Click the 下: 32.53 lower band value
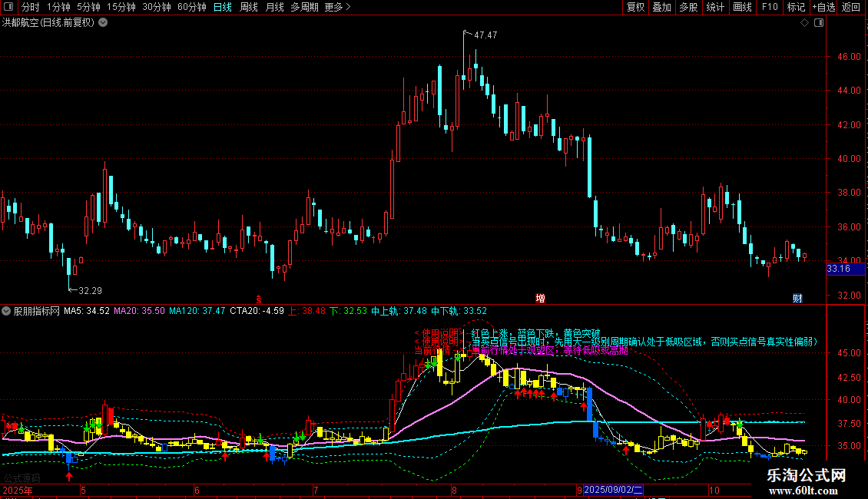The image size is (868, 499). point(349,311)
